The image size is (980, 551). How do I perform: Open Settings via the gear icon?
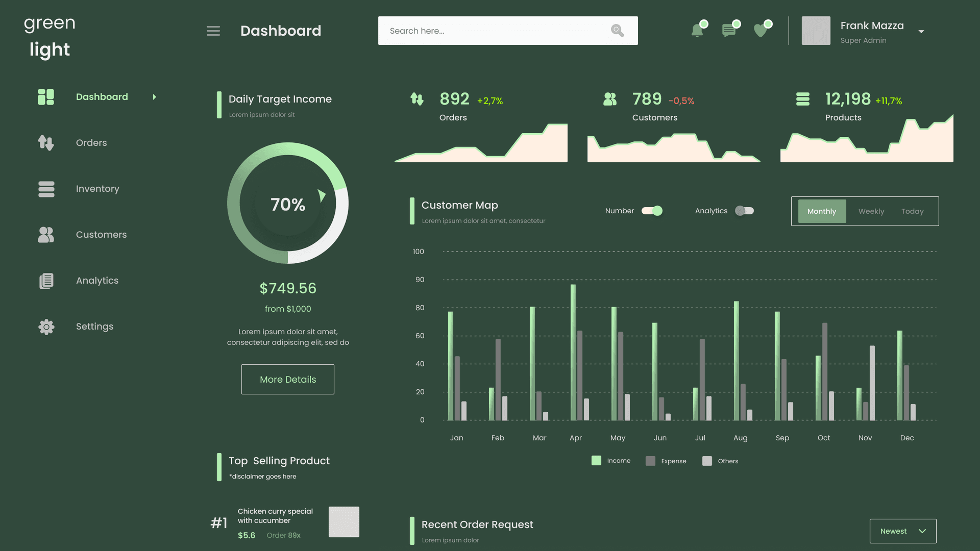(x=46, y=327)
